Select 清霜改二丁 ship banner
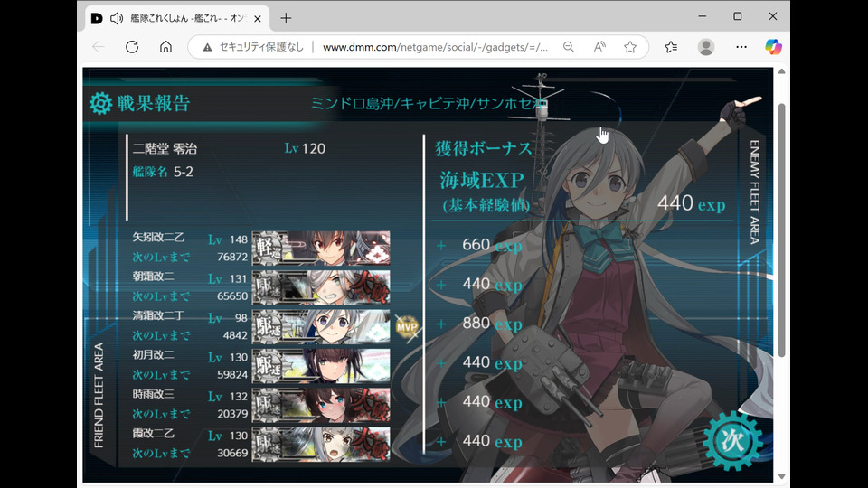The image size is (868, 488). [321, 326]
